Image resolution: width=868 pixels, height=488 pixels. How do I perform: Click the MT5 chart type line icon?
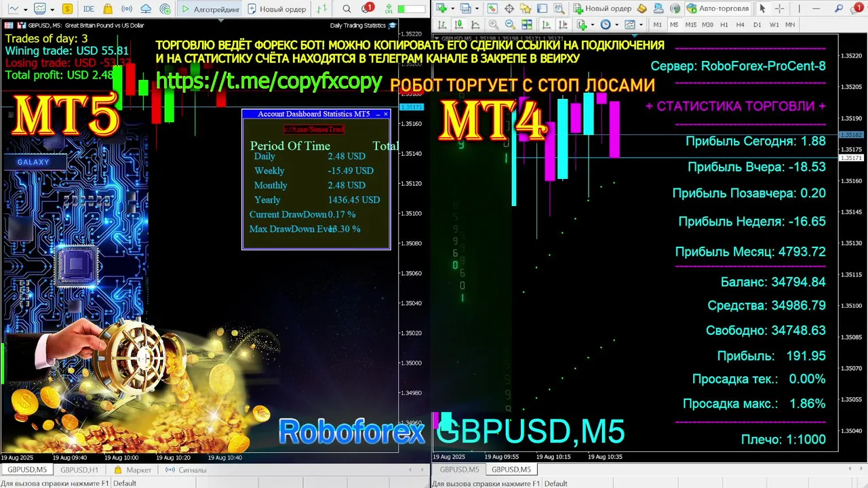14,9
